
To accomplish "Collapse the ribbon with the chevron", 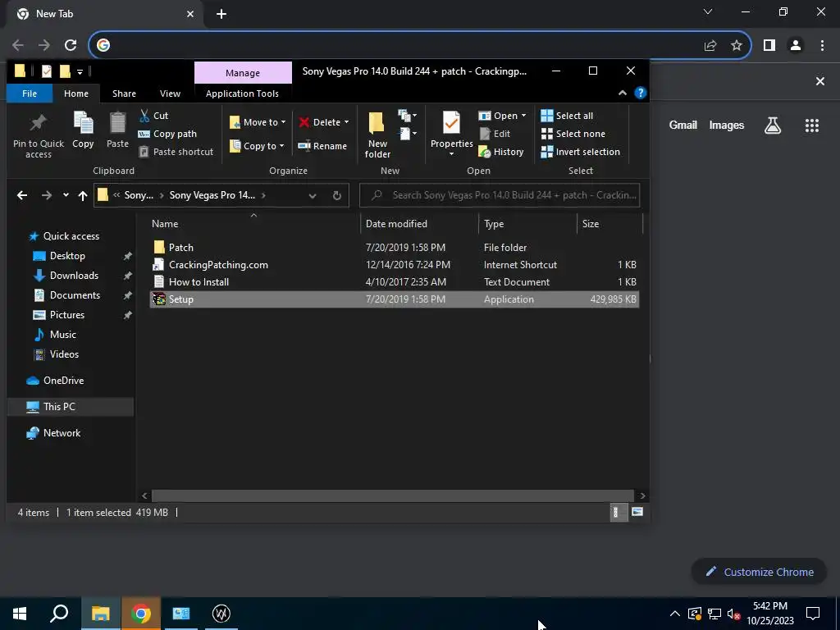I will coord(623,94).
